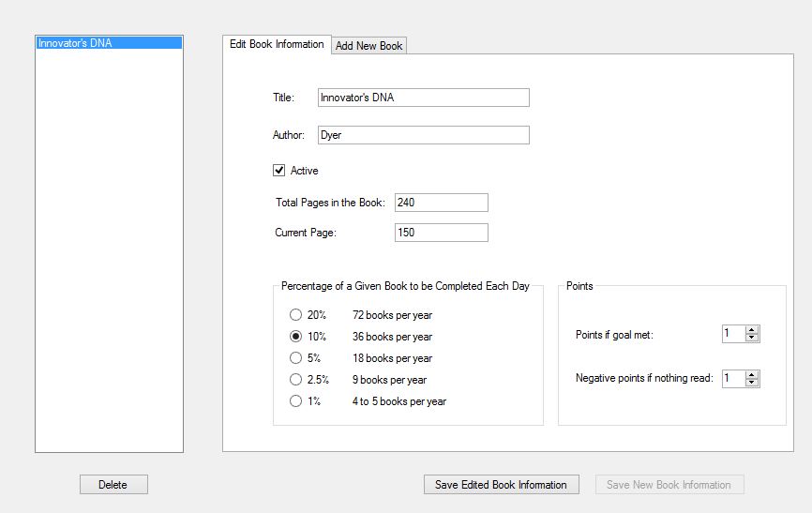The height and width of the screenshot is (513, 812).
Task: Click the 18 books per year label
Action: (x=392, y=358)
